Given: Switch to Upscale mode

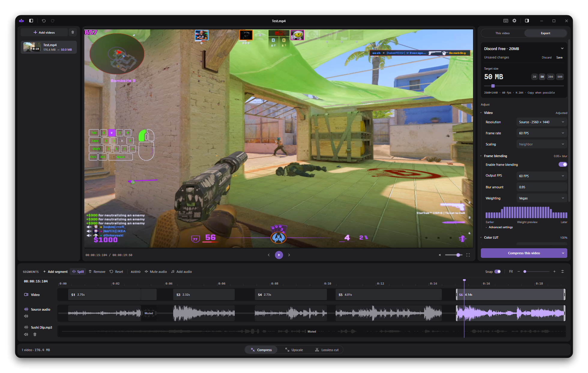Looking at the screenshot, I should coord(294,350).
